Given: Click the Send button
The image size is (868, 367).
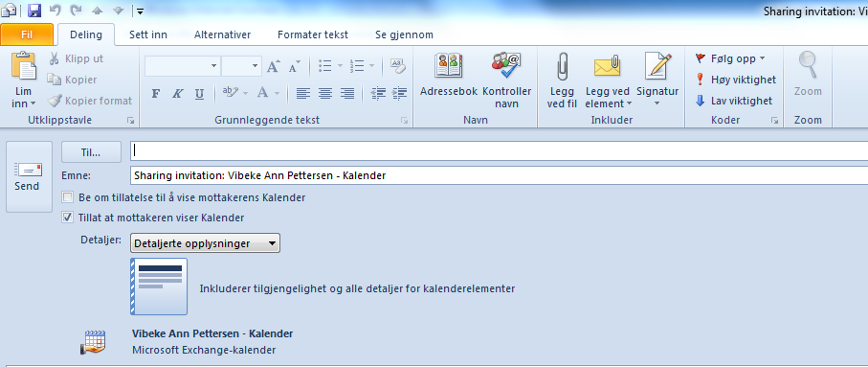Looking at the screenshot, I should [29, 177].
